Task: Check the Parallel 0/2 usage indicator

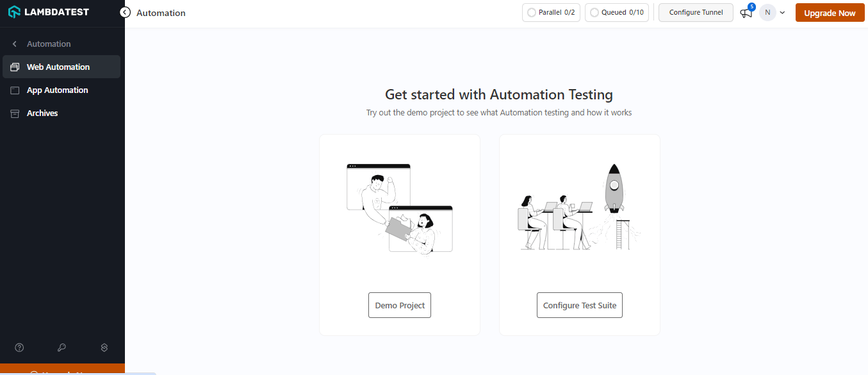Action: (551, 12)
